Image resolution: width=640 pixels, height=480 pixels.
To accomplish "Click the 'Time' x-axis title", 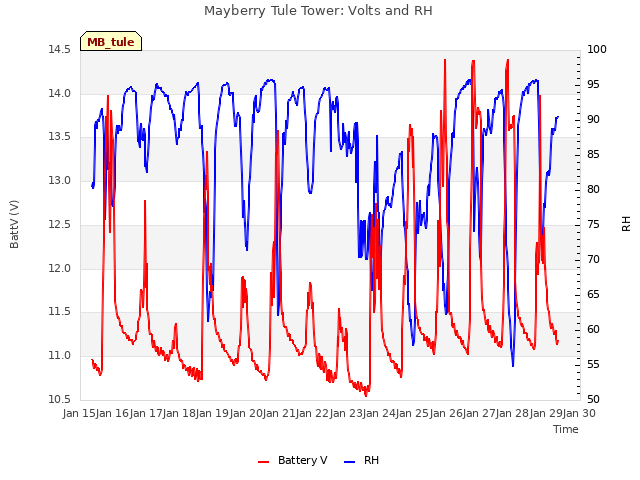I will point(566,429).
